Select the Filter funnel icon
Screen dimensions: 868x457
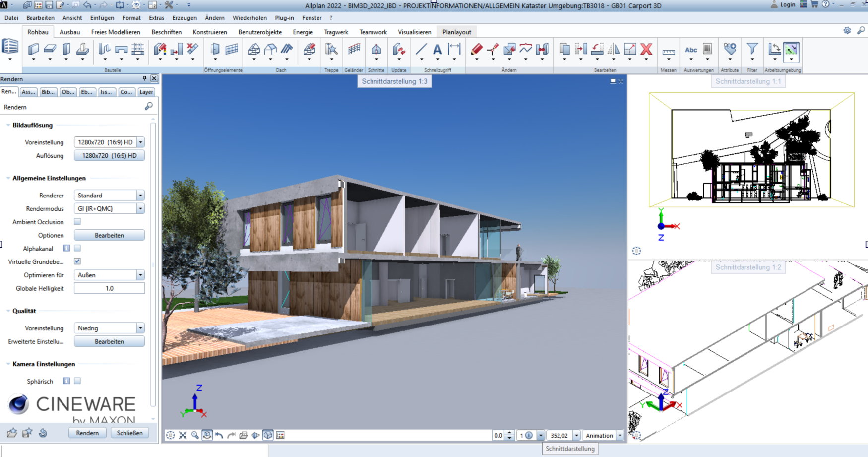point(752,49)
